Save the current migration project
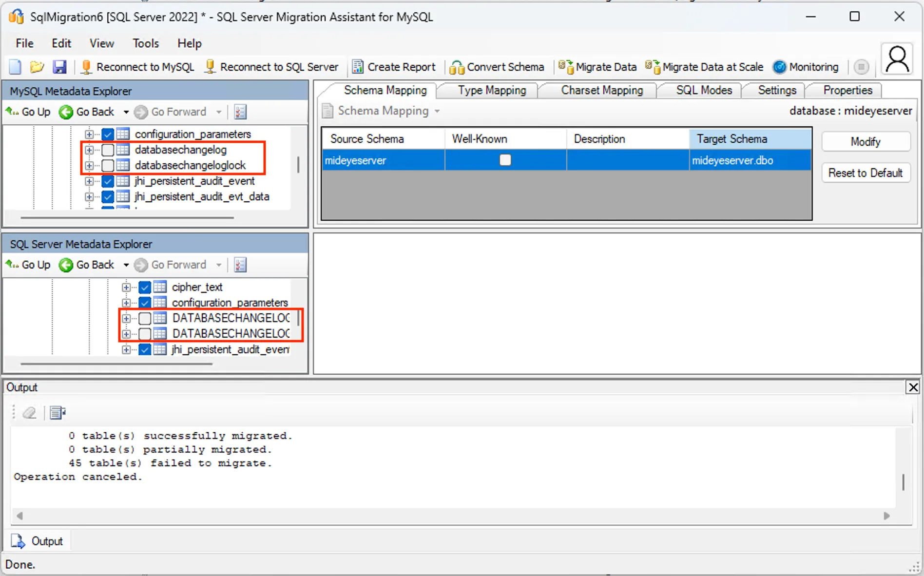The height and width of the screenshot is (576, 924). pyautogui.click(x=59, y=67)
